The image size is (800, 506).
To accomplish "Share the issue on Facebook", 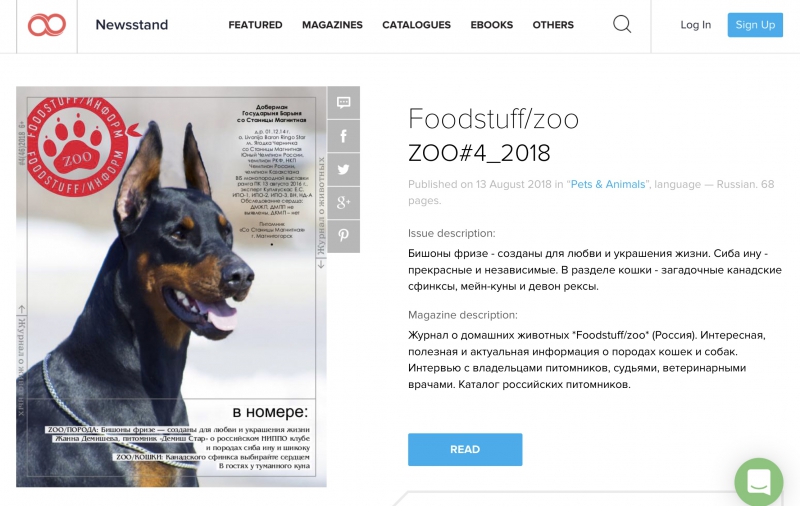I will point(343,136).
